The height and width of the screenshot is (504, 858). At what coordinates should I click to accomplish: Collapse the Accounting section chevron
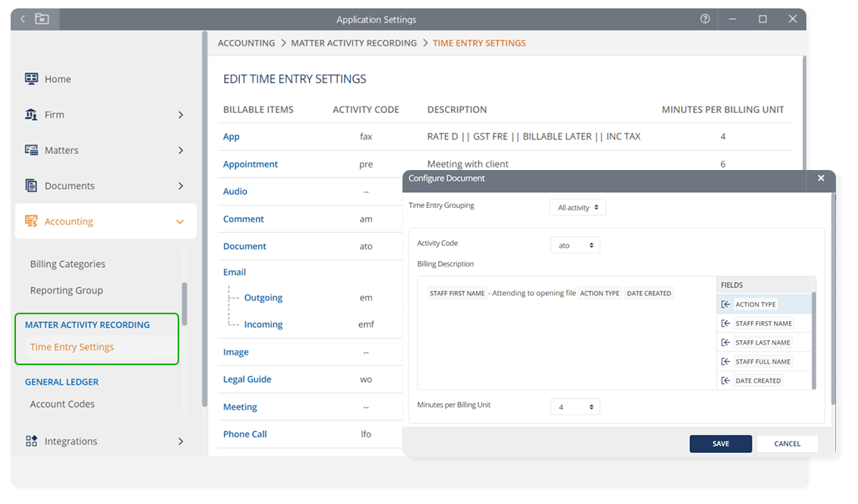(x=180, y=222)
